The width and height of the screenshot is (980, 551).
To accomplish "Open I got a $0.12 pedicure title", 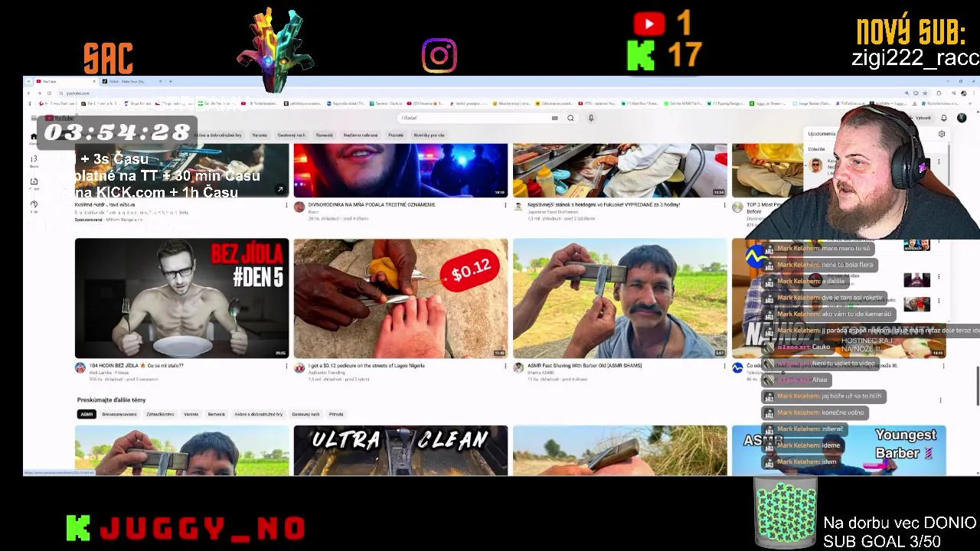I will [x=366, y=366].
